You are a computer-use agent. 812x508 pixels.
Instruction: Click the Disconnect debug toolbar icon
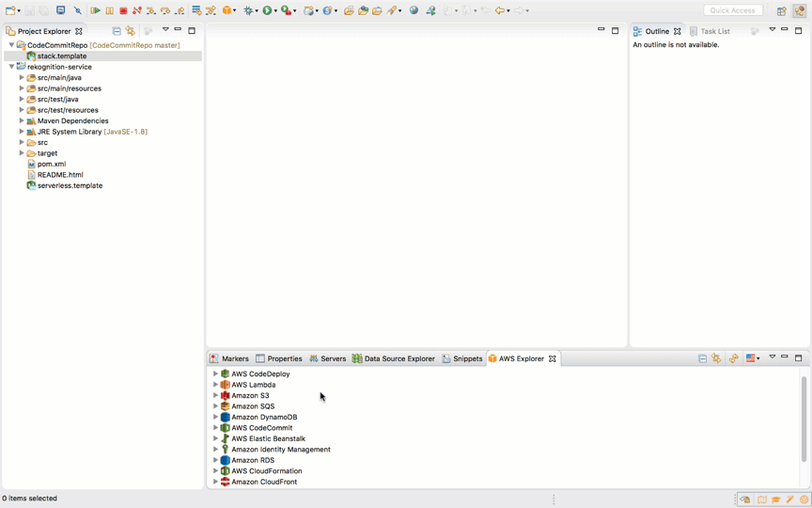[x=136, y=10]
